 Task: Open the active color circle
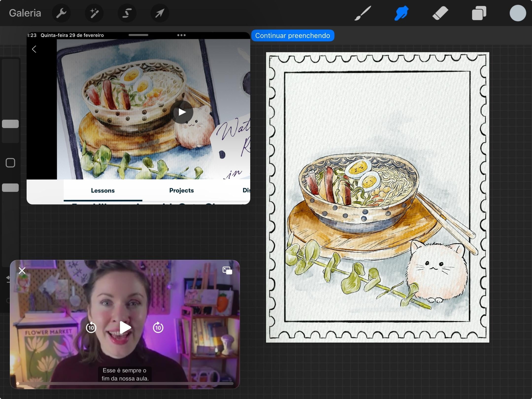tap(518, 13)
